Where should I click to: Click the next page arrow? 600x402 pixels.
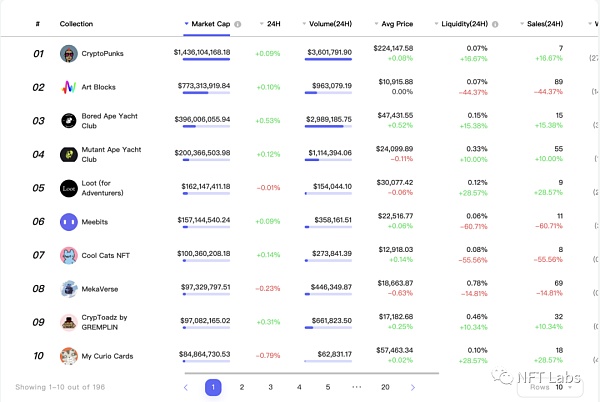[413, 387]
